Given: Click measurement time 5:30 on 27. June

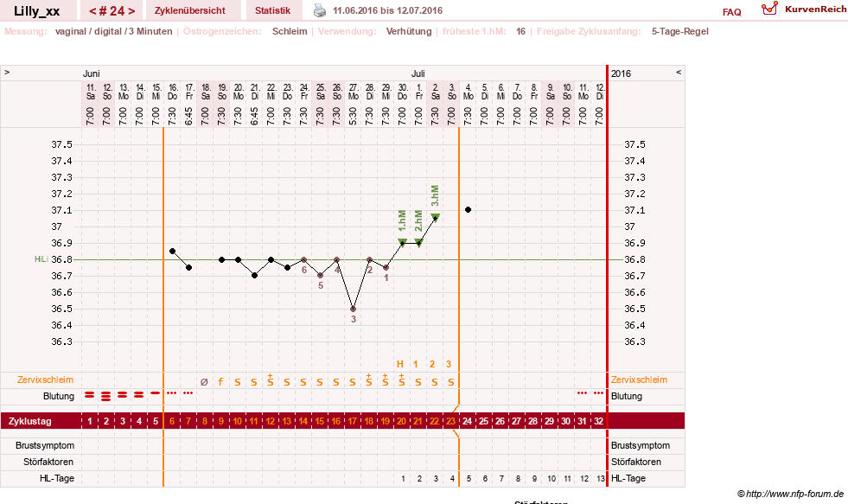Looking at the screenshot, I should pos(354,116).
